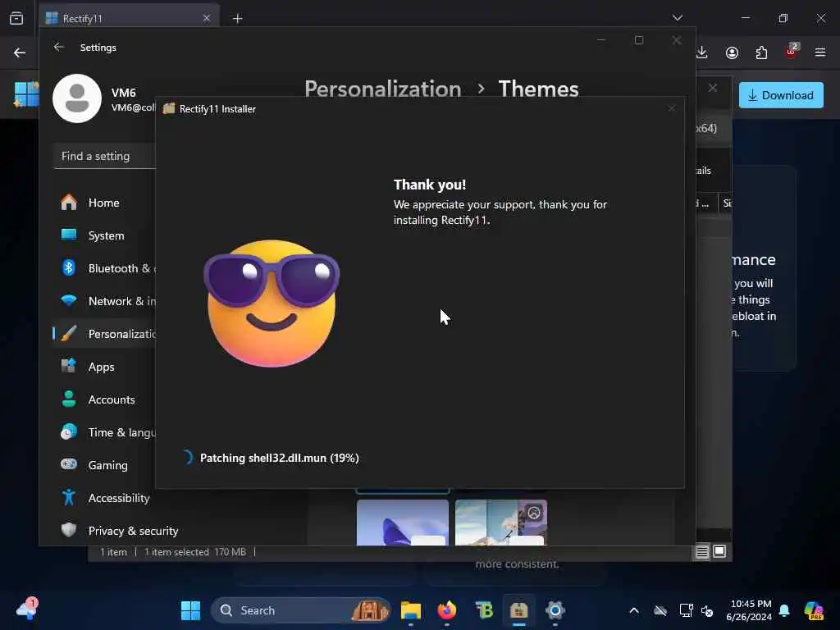Click the Bluetooth icon in sidebar
The width and height of the screenshot is (840, 630).
click(69, 267)
